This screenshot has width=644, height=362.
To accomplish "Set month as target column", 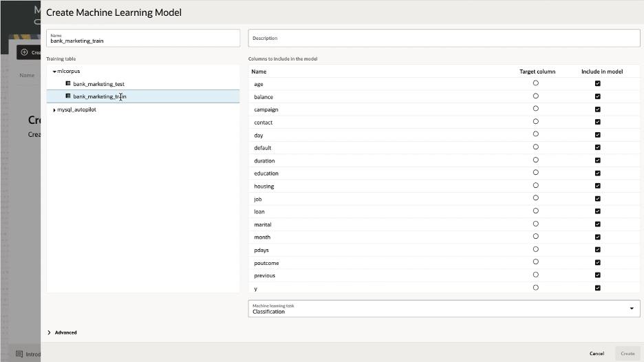I will 535,236.
